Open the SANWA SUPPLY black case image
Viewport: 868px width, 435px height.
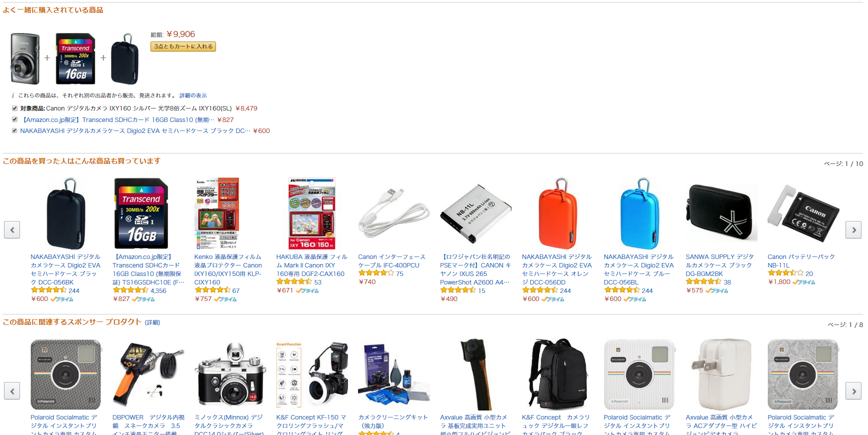point(721,213)
